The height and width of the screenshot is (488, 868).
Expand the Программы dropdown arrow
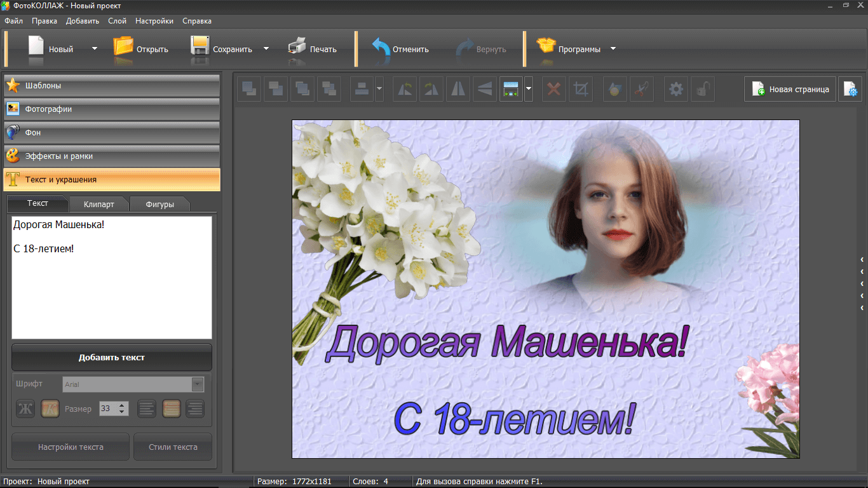(613, 48)
